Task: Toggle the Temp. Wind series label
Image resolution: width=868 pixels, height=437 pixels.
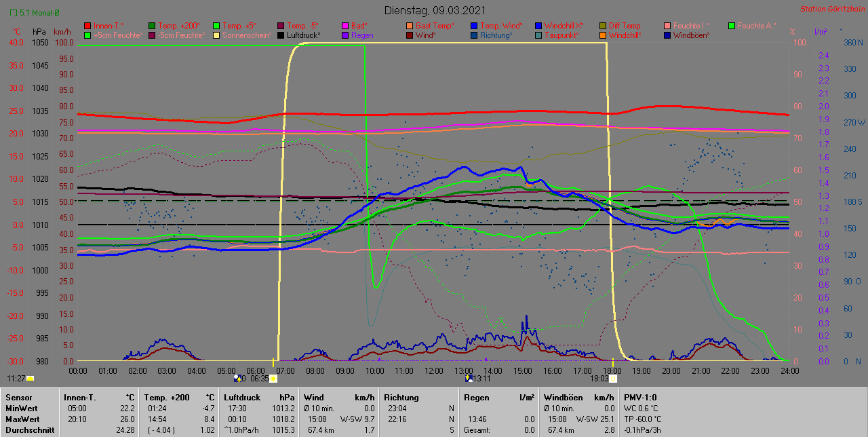Action: pos(501,26)
